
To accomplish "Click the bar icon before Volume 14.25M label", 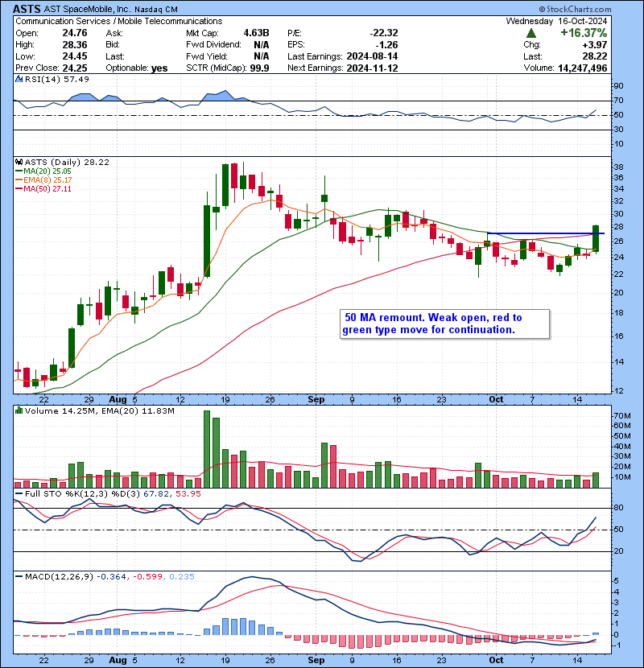I will coord(19,410).
